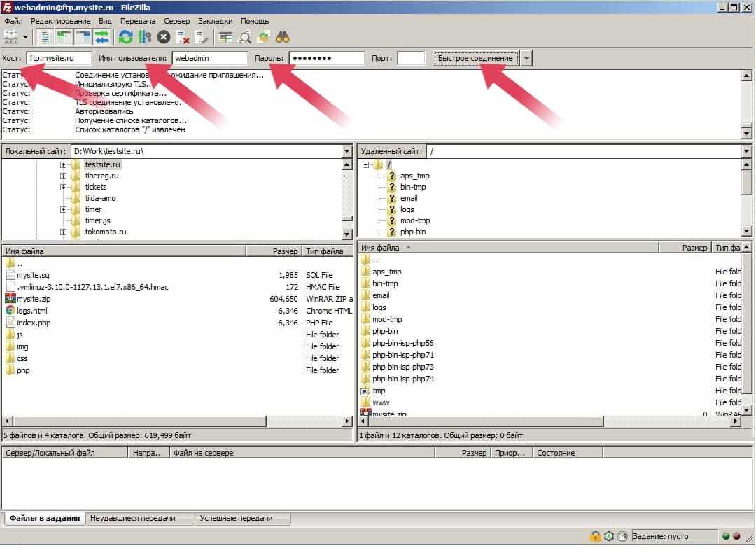Cancel the current operation with the X icon

click(164, 37)
